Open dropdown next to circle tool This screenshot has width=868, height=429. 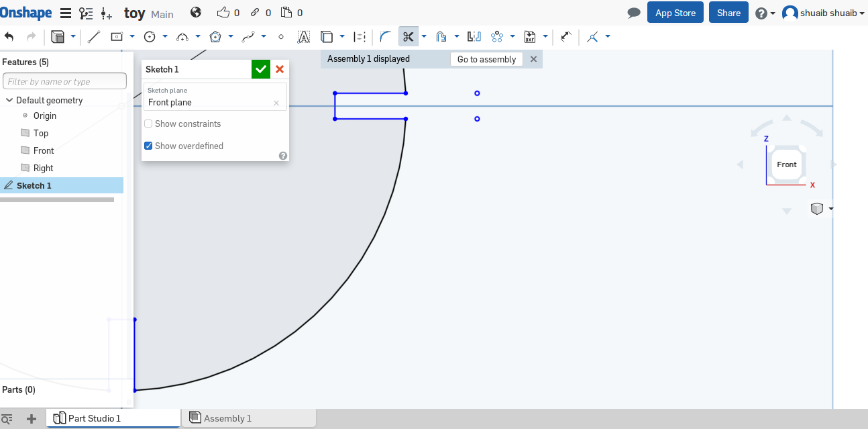pos(165,36)
